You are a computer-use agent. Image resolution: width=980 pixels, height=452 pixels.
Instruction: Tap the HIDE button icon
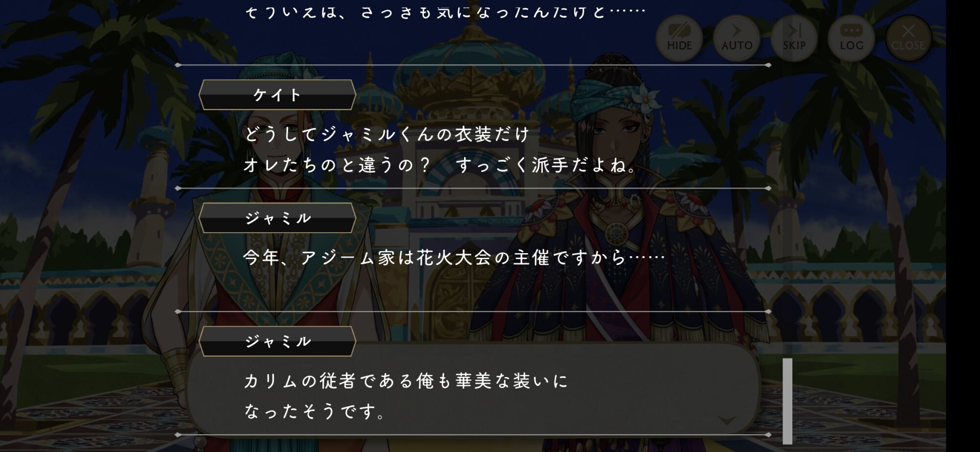pyautogui.click(x=679, y=38)
